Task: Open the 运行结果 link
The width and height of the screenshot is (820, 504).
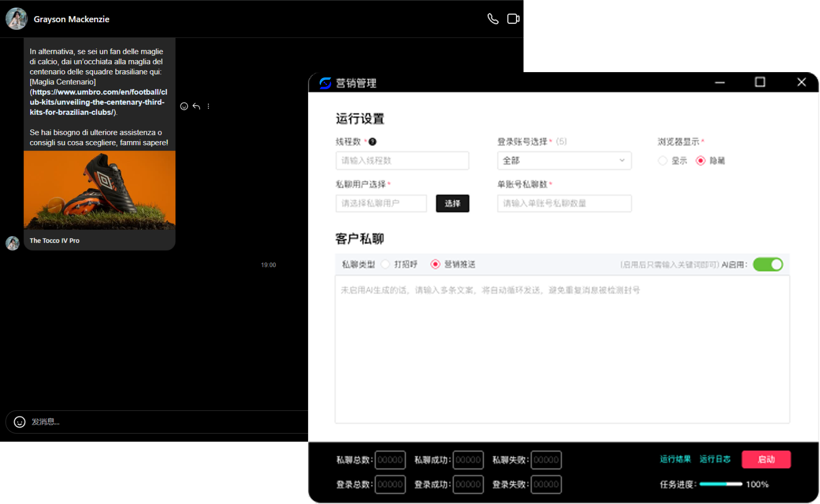Action: coord(675,459)
